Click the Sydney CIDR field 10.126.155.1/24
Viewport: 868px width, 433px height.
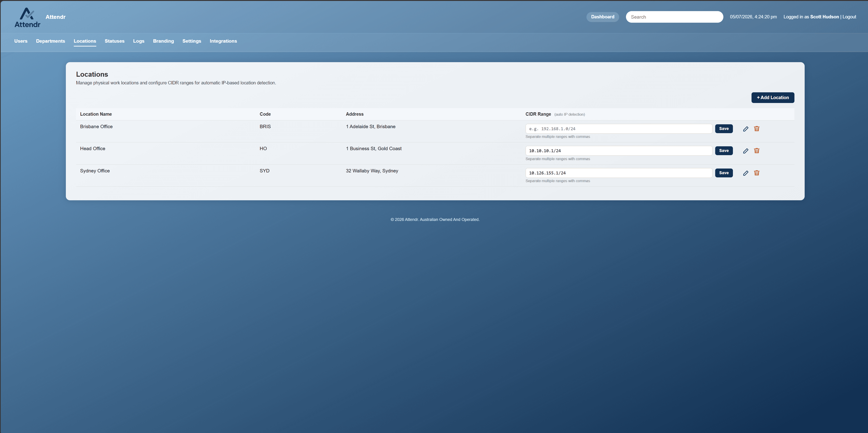(619, 173)
